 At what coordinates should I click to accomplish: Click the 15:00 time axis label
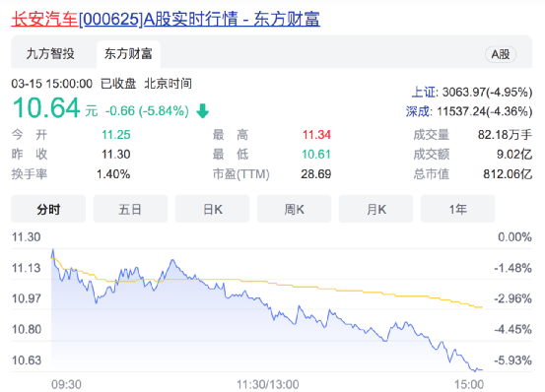click(469, 384)
